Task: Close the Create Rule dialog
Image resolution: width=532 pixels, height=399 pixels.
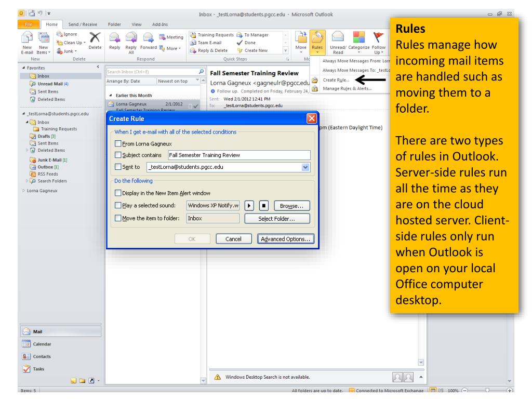Action: pos(312,118)
